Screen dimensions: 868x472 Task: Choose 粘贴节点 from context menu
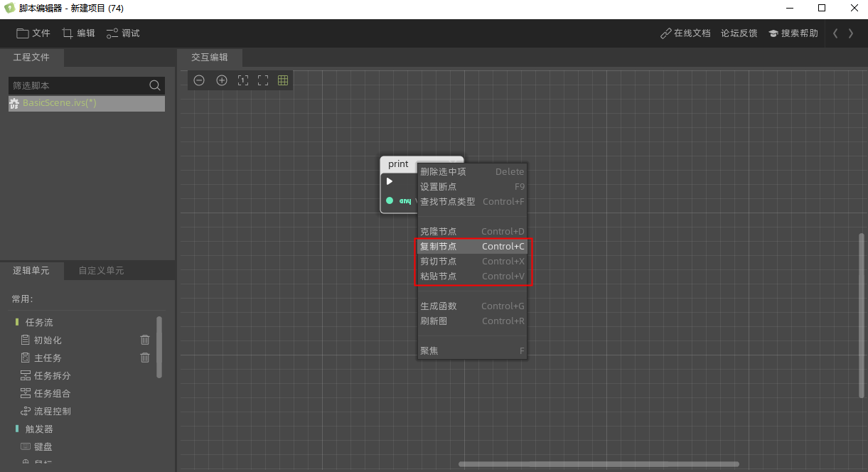pos(472,276)
